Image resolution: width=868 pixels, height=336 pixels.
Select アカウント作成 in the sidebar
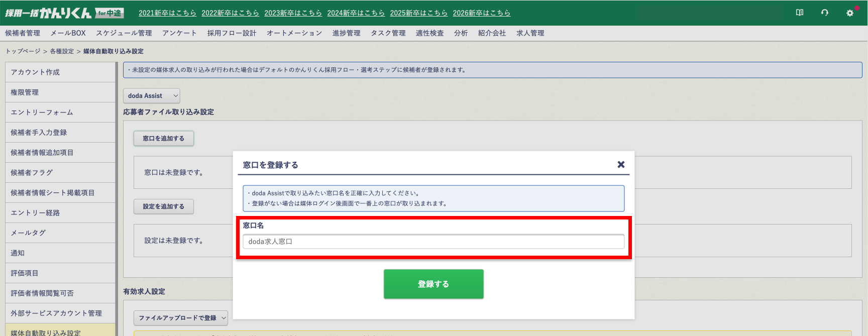35,72
